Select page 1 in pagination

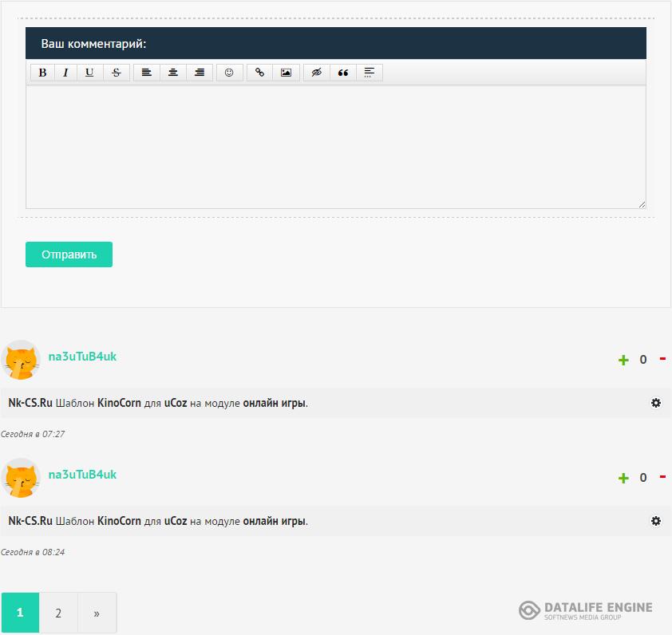20,613
